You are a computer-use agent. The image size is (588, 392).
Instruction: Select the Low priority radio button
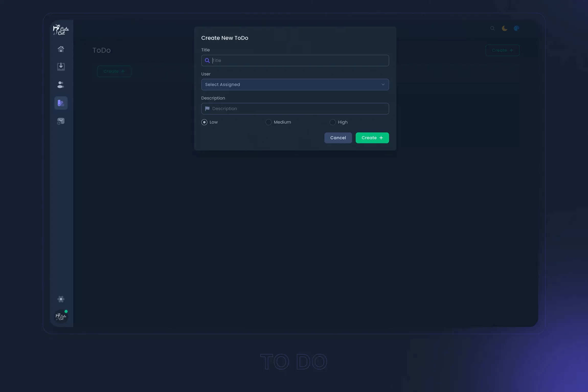204,122
